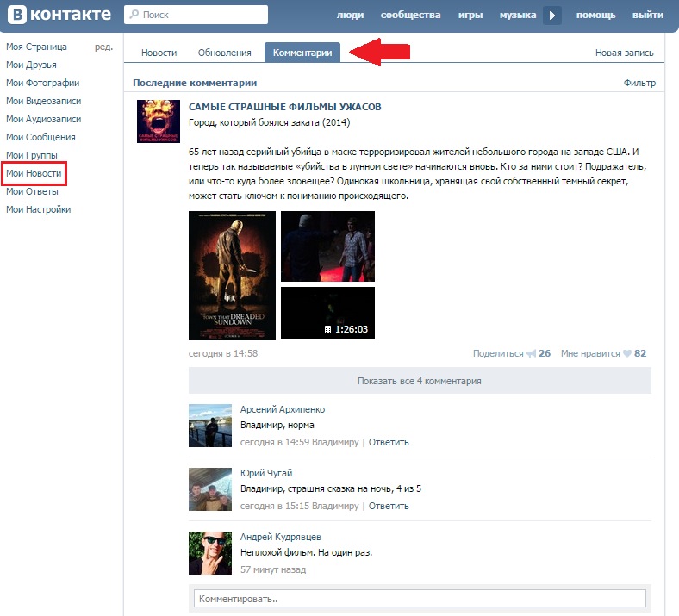Open люди in the top menu
Image resolution: width=679 pixels, height=616 pixels.
[x=351, y=16]
